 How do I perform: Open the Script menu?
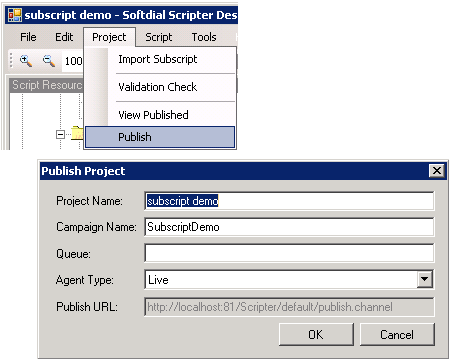point(159,37)
